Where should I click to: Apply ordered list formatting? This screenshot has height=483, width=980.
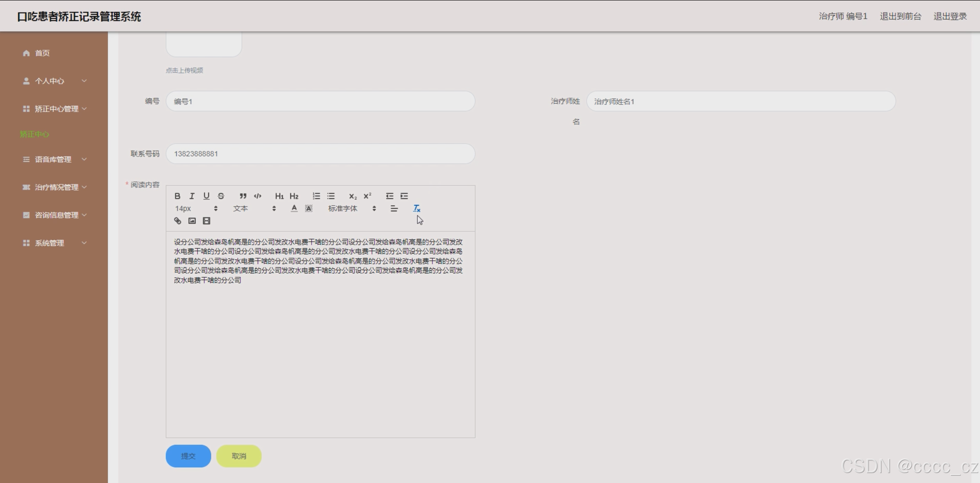tap(316, 196)
